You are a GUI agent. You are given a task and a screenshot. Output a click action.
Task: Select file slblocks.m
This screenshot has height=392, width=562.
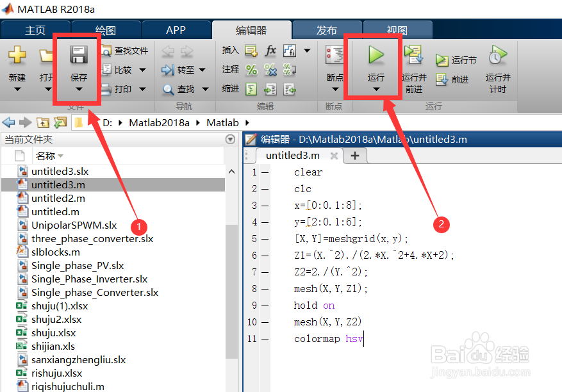56,252
